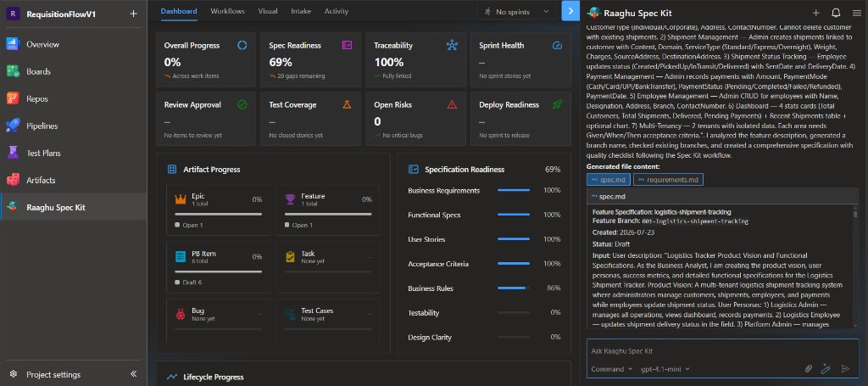Click the RequisitionFlowV1 project name
Image resolution: width=868 pixels, height=386 pixels.
pyautogui.click(x=61, y=14)
